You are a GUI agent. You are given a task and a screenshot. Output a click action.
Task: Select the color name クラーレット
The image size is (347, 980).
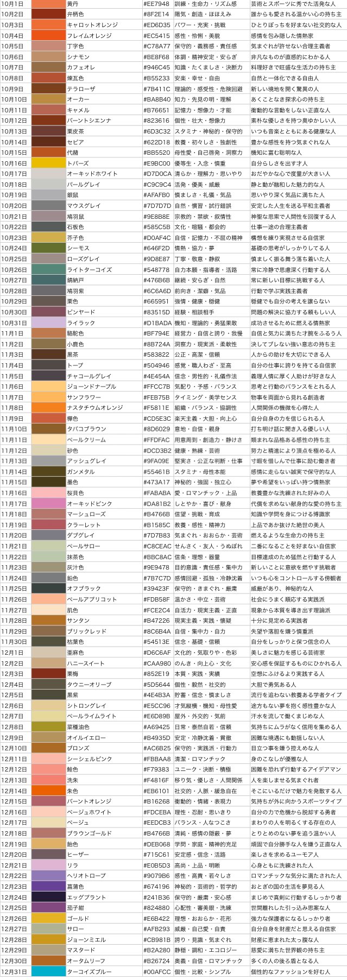pos(84,525)
